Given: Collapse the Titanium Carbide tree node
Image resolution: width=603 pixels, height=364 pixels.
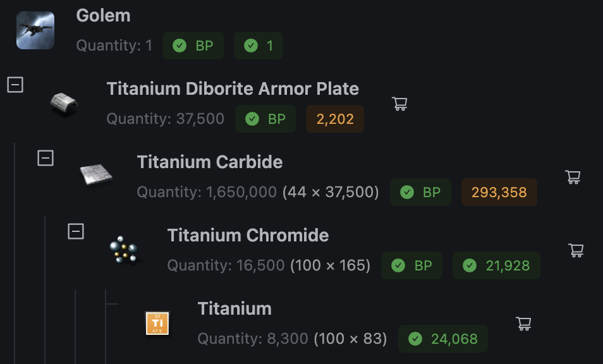Looking at the screenshot, I should (46, 158).
